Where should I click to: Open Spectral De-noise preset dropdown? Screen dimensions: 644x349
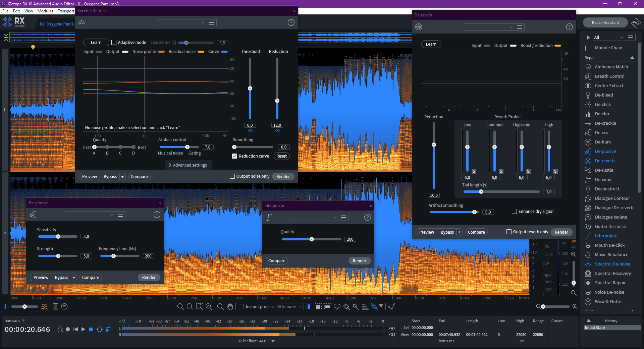(181, 22)
